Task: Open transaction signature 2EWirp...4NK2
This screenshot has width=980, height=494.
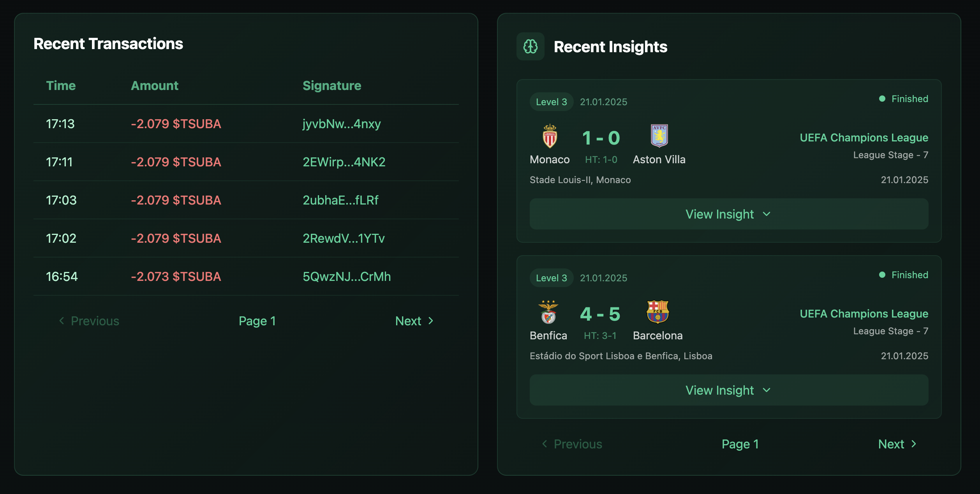Action: tap(344, 162)
